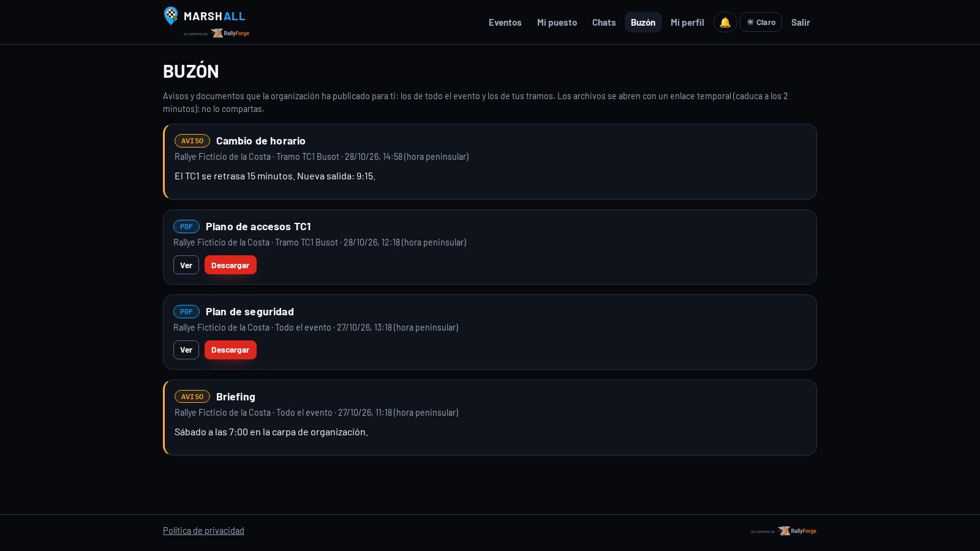Select the Buzón tab
The width and height of the screenshot is (980, 551).
[643, 22]
